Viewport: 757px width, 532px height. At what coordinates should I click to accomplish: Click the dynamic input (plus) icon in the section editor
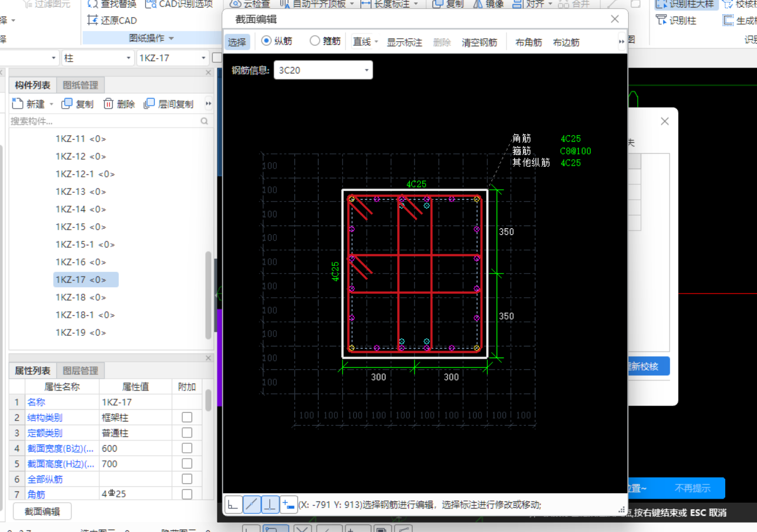288,504
